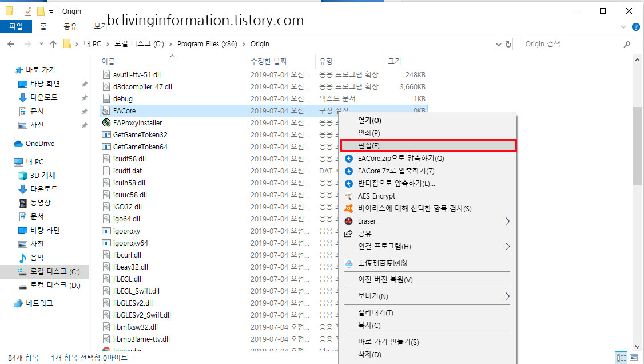Click the quick access properties icon
Image resolution: width=644 pixels, height=364 pixels.
28,11
